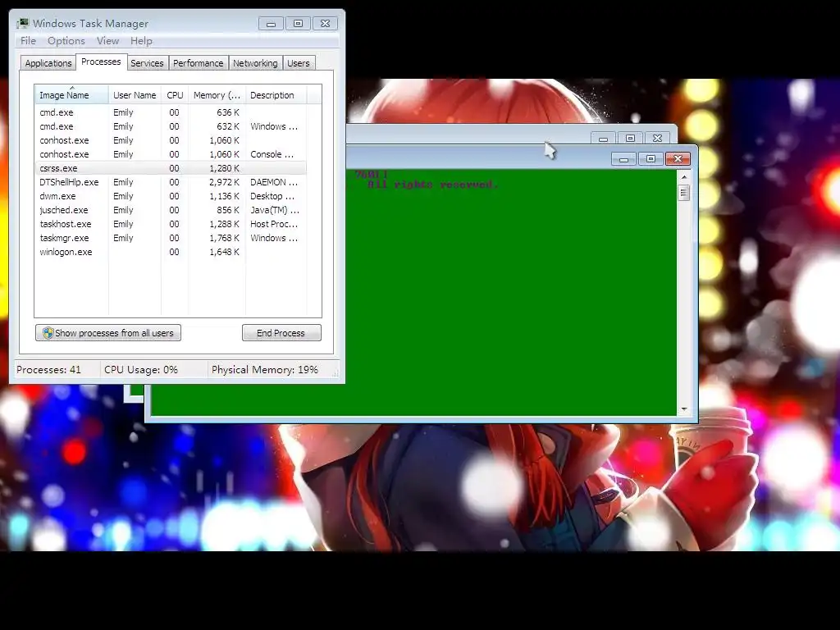Open the Performance tab
This screenshot has height=630, width=840.
coord(199,63)
